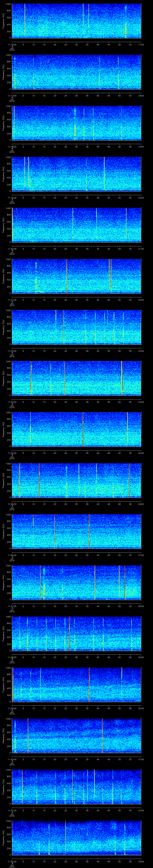Screen dimensions: 153x868
Task: Open the spectrogram panel starting at 11:24:00
Action: click(x=77, y=429)
